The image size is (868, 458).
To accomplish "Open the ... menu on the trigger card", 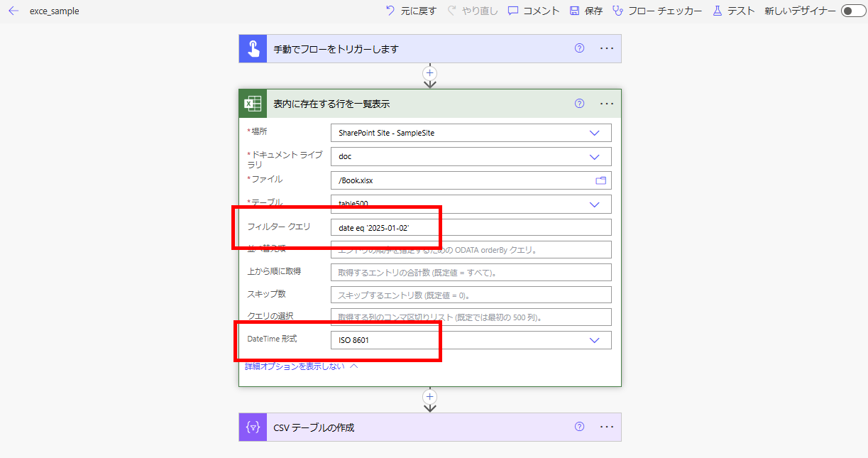I will [607, 48].
